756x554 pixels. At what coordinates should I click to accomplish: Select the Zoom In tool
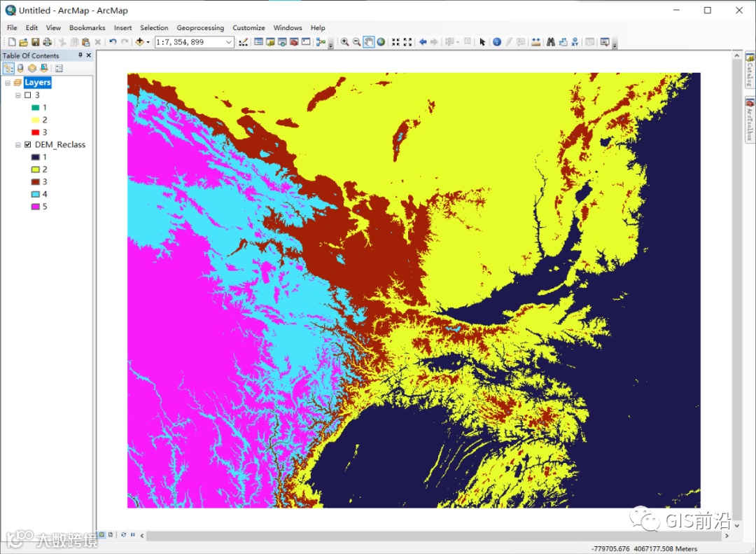tap(344, 42)
